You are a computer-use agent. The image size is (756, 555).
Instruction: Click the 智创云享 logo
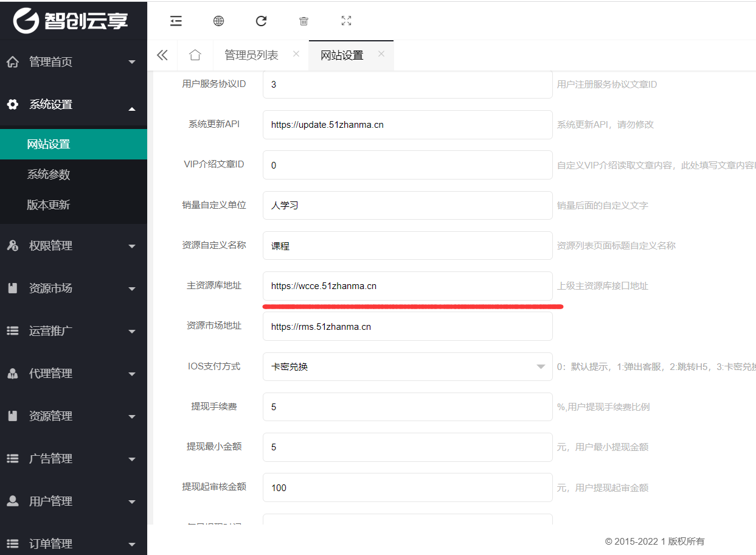click(72, 20)
